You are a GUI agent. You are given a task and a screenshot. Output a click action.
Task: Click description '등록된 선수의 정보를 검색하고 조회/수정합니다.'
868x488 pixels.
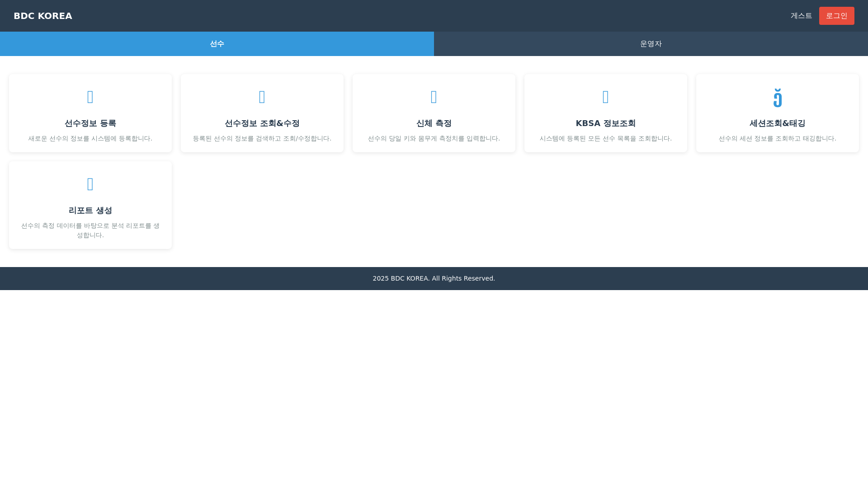coord(262,138)
